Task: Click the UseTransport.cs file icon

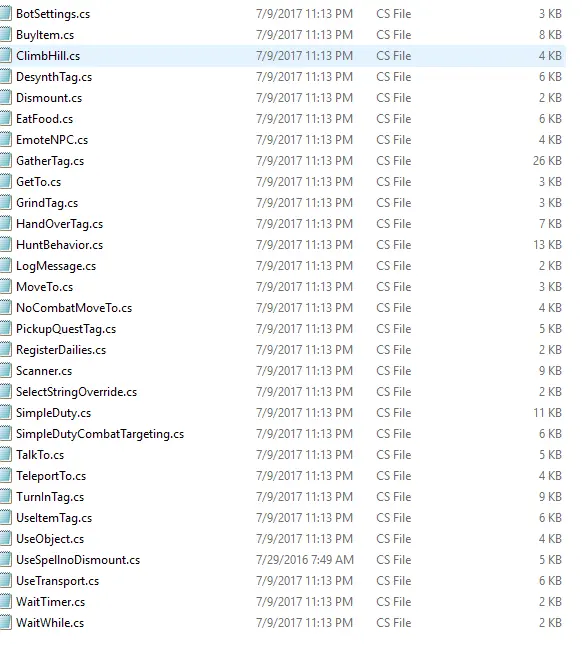Action: point(5,581)
